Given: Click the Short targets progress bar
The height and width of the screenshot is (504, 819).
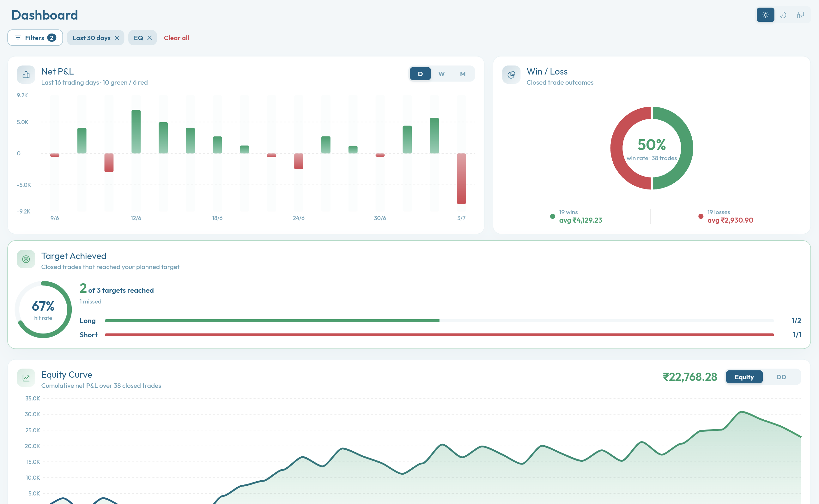Looking at the screenshot, I should (x=439, y=335).
